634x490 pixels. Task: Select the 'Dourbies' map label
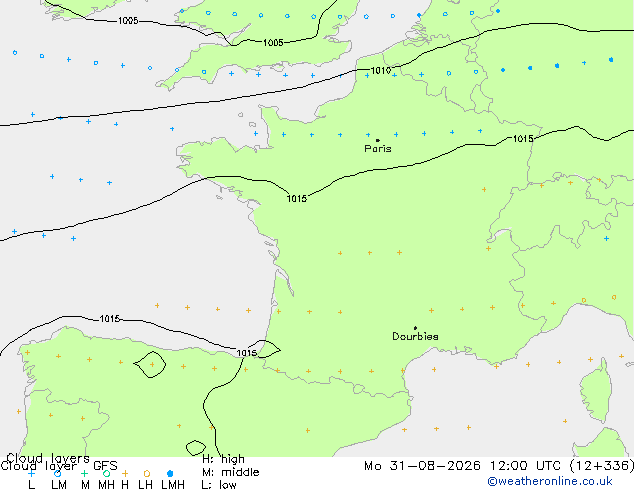pos(415,336)
